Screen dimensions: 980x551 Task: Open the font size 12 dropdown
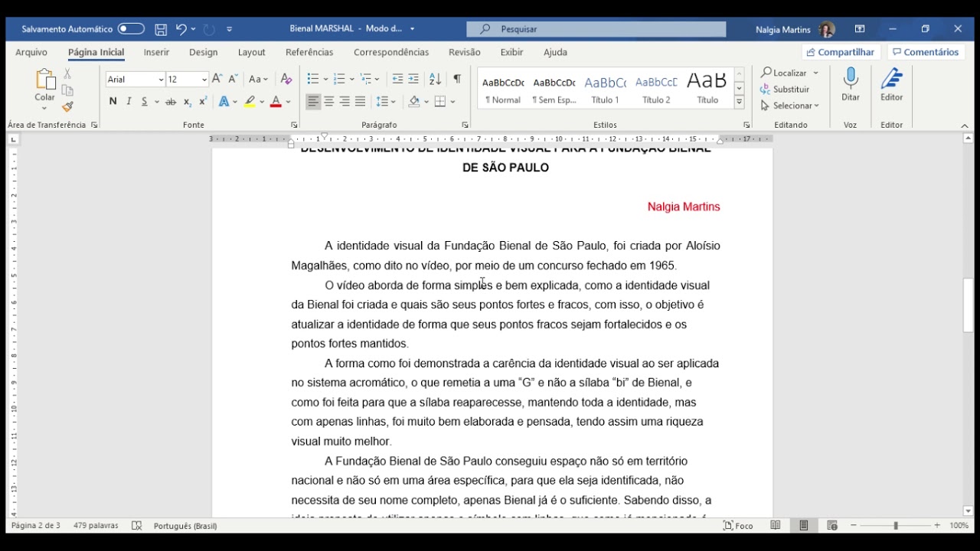[204, 80]
